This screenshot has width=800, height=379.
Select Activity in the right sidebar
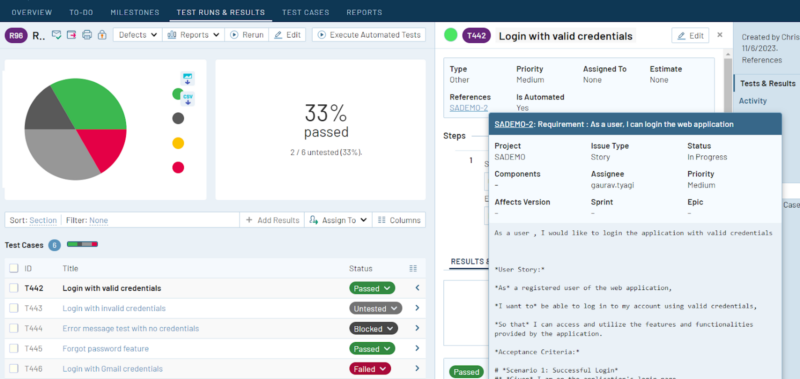[x=753, y=101]
